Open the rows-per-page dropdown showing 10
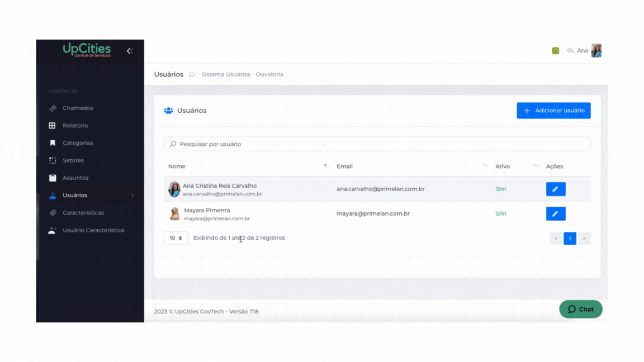 click(176, 238)
